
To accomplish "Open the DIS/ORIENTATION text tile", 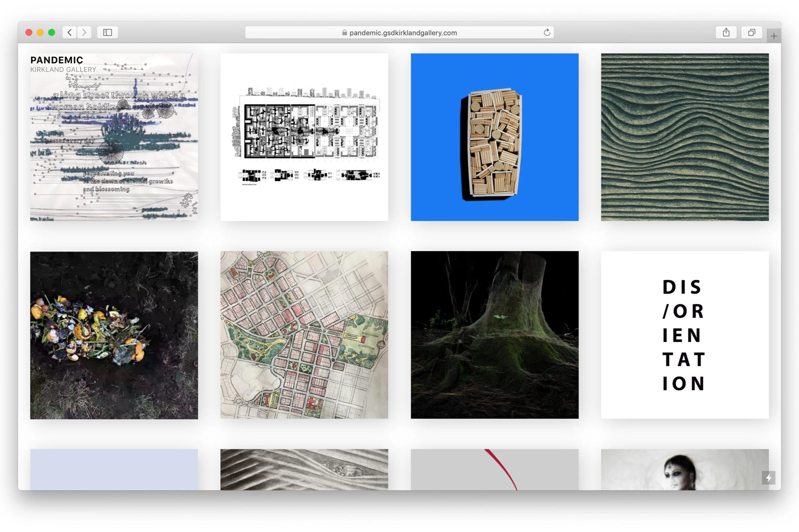I will 685,335.
